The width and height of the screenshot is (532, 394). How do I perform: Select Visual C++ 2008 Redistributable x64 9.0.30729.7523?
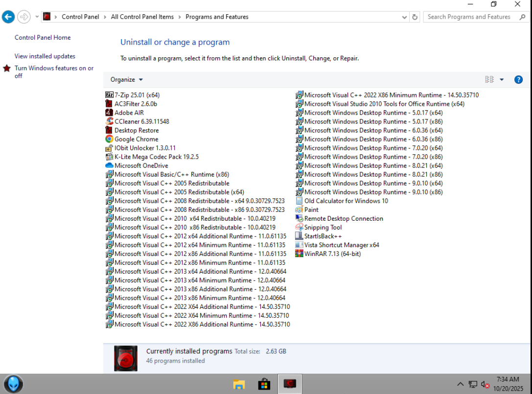click(195, 201)
